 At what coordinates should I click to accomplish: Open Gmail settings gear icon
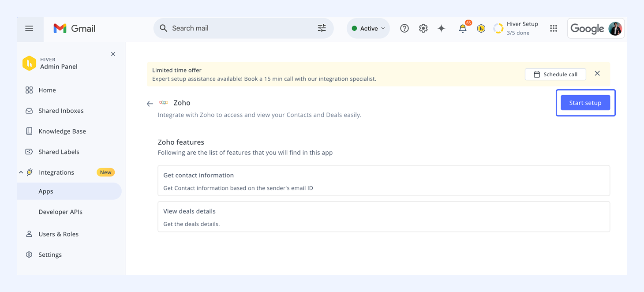click(423, 28)
